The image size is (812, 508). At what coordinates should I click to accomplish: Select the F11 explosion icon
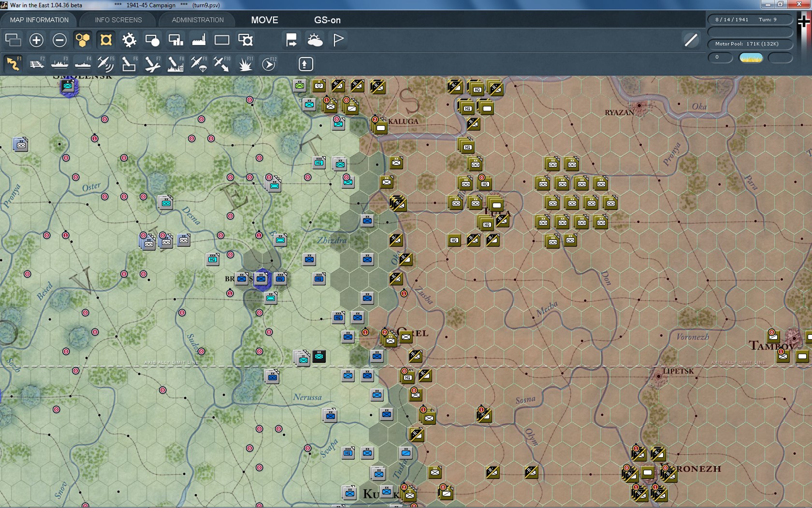click(246, 64)
